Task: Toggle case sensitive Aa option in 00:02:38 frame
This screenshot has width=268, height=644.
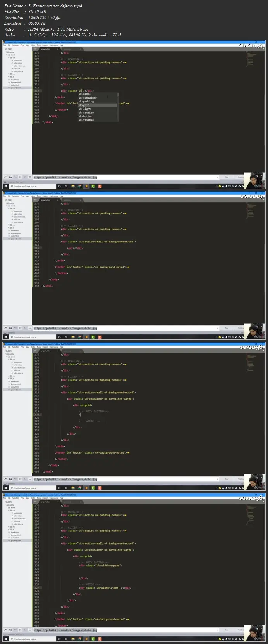Action: (10, 630)
